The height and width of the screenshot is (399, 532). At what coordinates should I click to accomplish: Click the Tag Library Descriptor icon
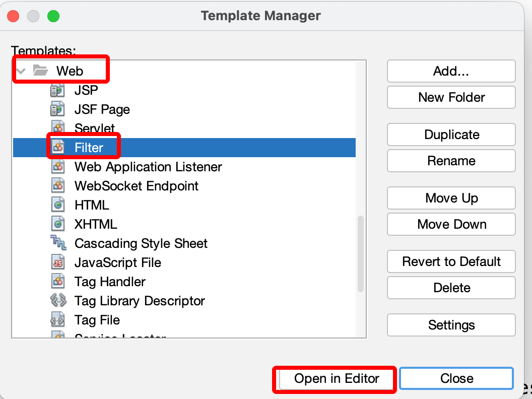click(58, 301)
